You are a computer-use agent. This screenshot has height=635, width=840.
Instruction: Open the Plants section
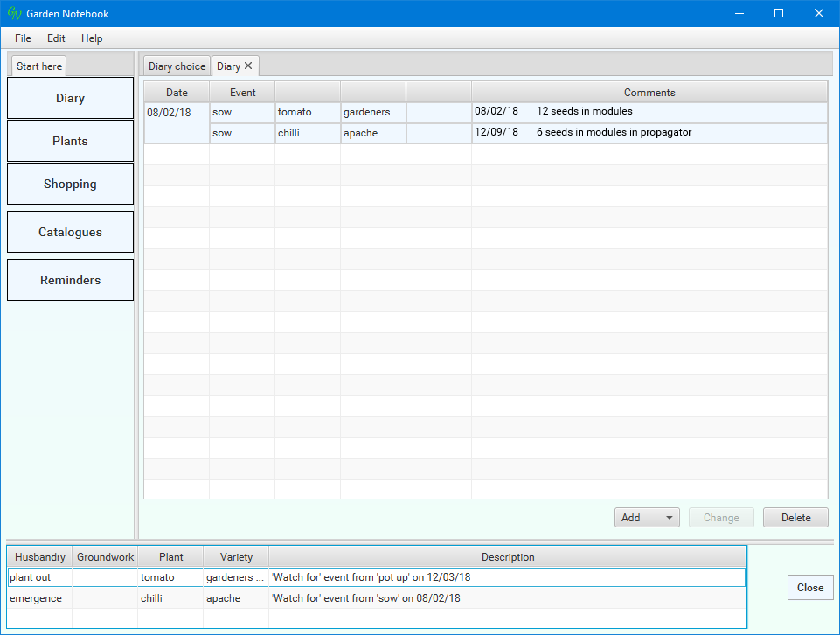70,141
